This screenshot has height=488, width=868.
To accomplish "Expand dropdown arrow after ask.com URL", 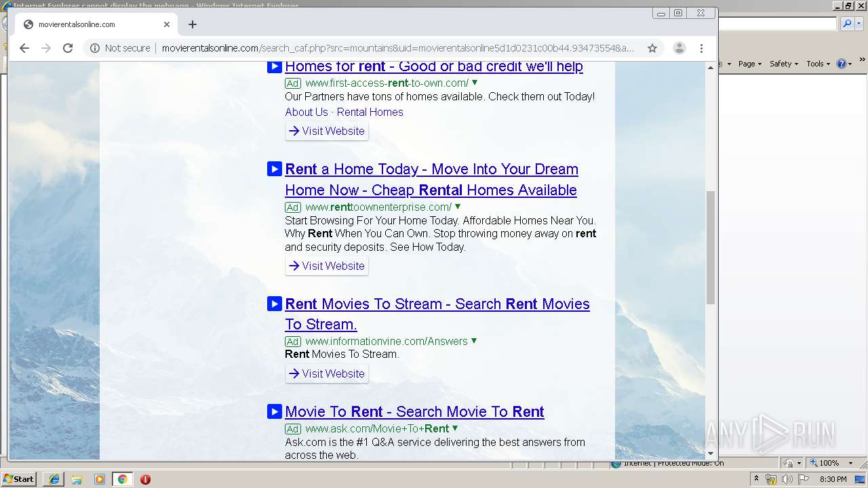I will point(455,428).
